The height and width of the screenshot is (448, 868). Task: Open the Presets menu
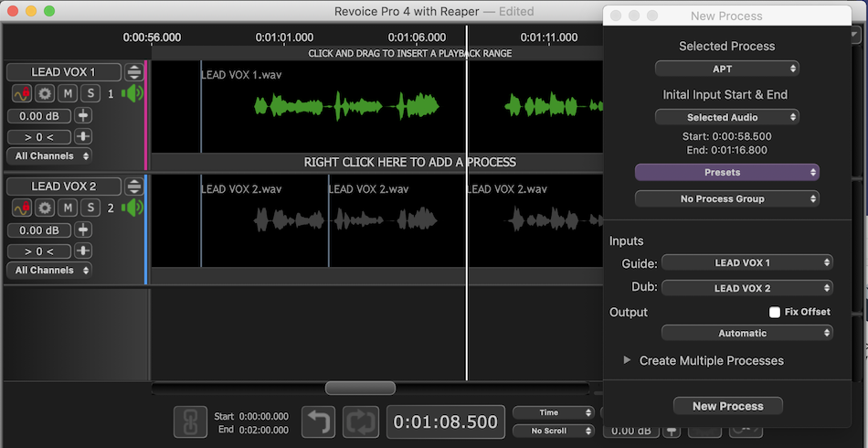(726, 172)
